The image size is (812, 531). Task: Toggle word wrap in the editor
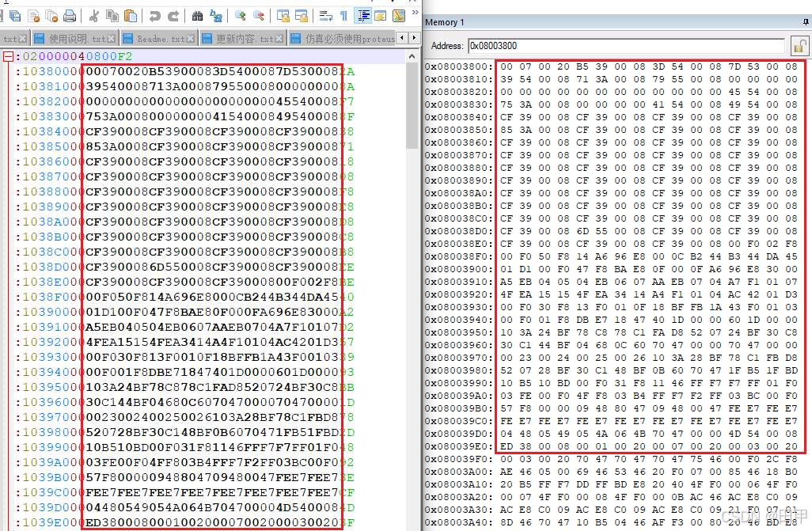[x=326, y=16]
